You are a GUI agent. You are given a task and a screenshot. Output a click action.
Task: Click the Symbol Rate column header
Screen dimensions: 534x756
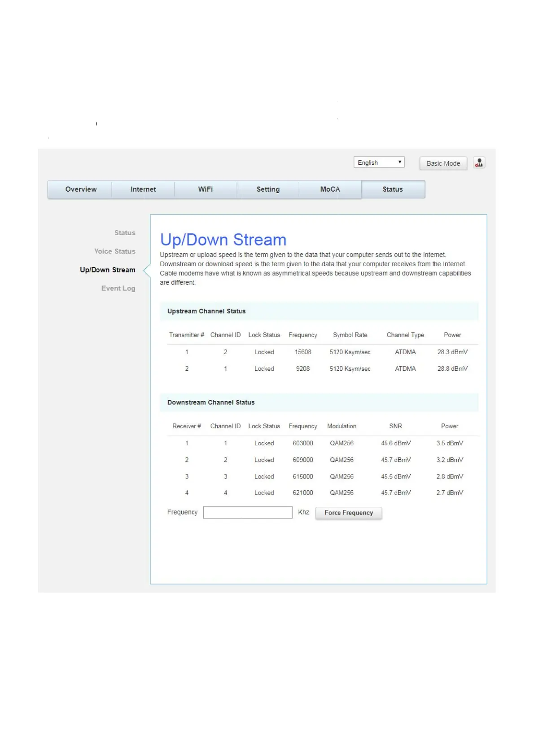point(350,335)
